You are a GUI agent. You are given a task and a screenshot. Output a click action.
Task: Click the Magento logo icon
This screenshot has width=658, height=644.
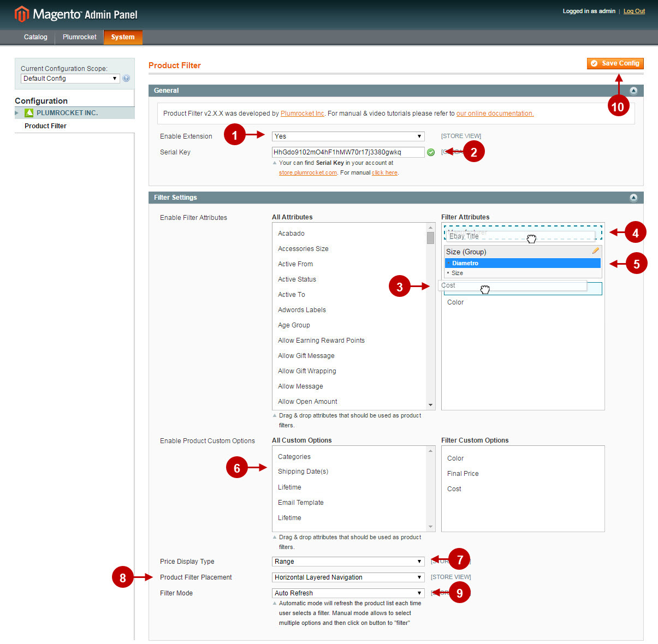pyautogui.click(x=22, y=14)
